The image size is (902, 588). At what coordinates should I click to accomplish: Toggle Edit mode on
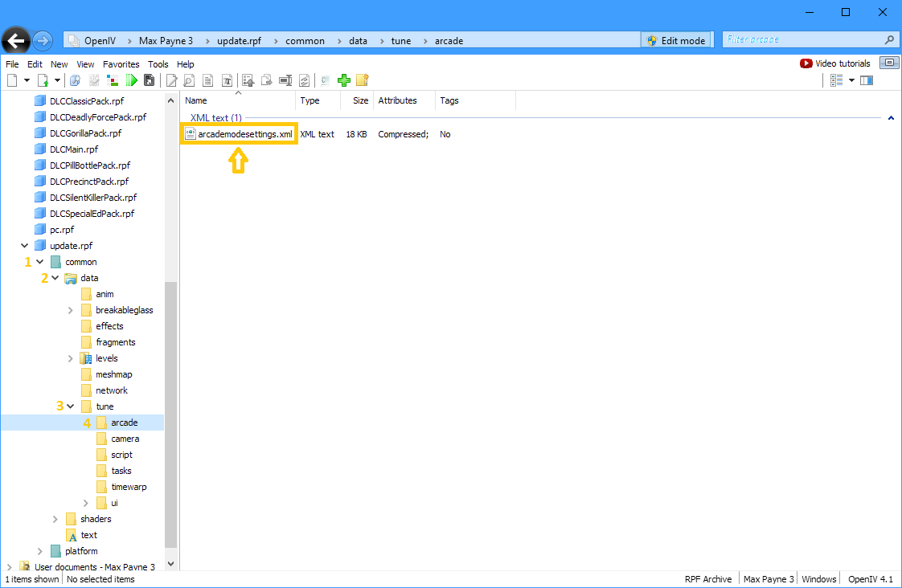click(677, 40)
